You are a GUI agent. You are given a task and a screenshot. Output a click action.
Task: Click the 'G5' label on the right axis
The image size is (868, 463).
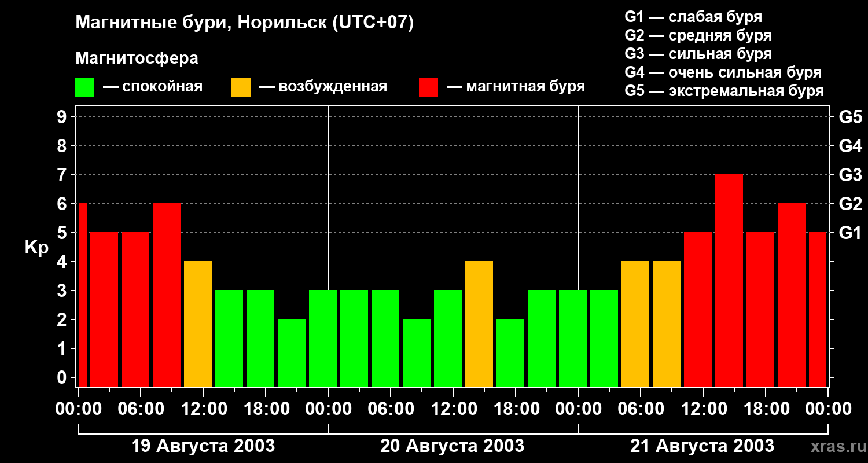coord(850,117)
